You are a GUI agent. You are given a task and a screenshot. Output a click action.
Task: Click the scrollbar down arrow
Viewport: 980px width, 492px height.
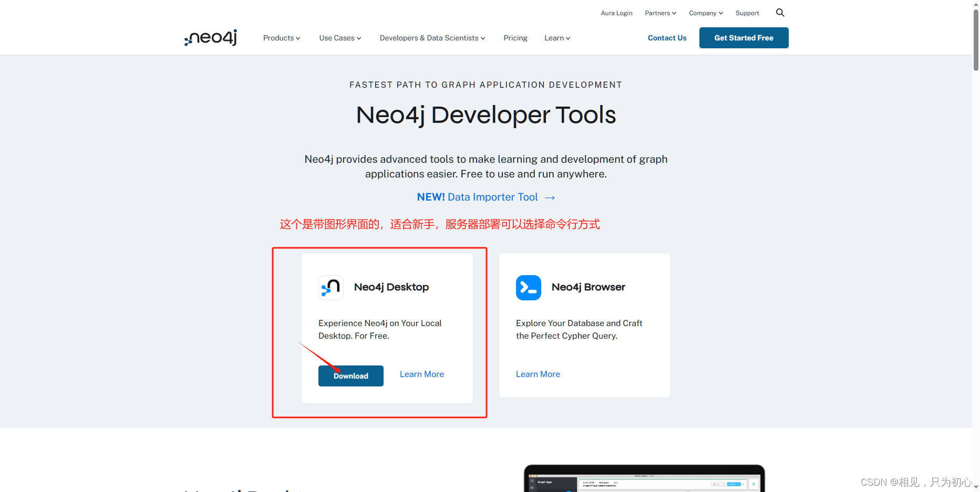pyautogui.click(x=976, y=488)
